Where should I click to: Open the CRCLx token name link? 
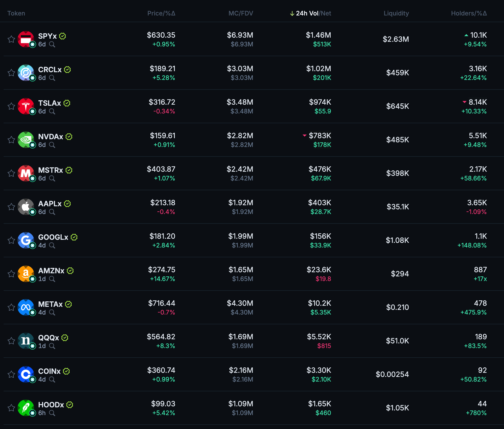tap(50, 70)
